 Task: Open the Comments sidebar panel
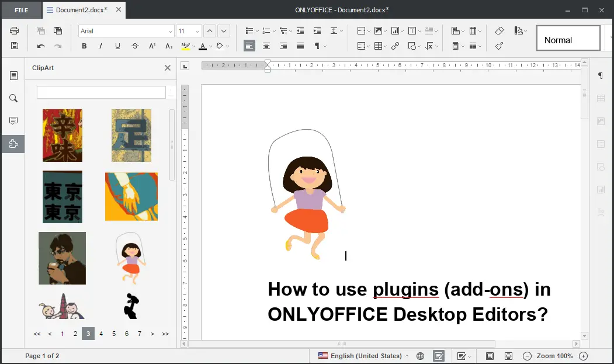coord(13,121)
